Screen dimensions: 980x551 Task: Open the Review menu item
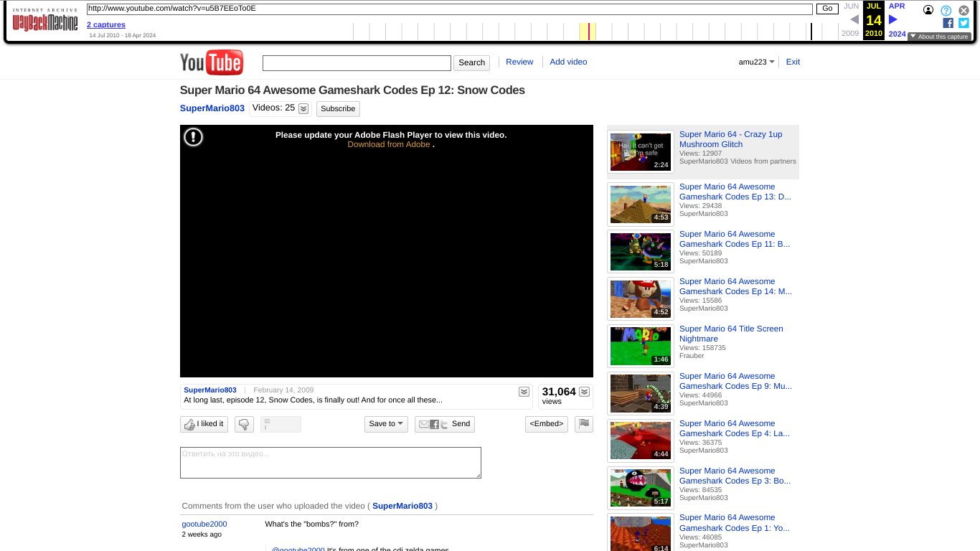click(519, 62)
